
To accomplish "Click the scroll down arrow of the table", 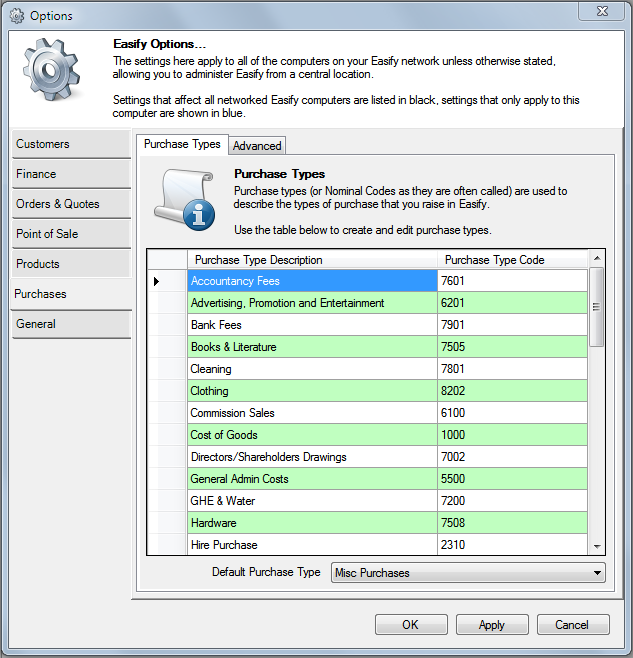I will click(x=597, y=546).
